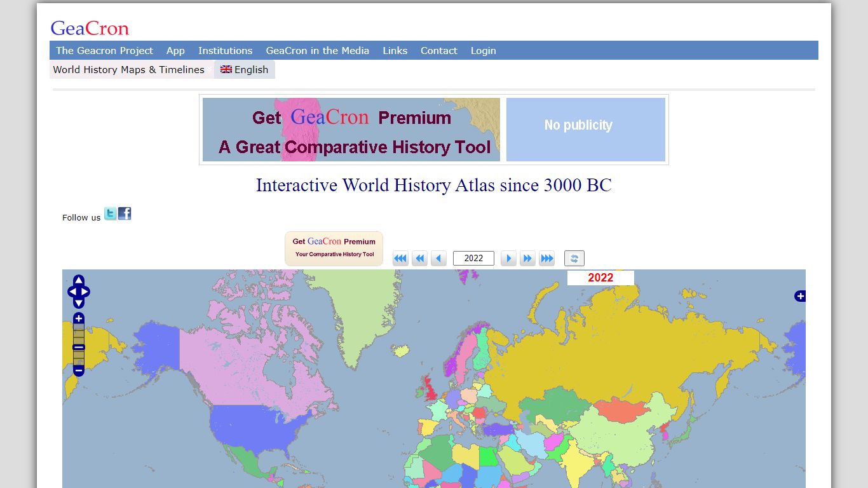The height and width of the screenshot is (488, 868).
Task: Open GeaCron in the Media page
Action: click(317, 50)
